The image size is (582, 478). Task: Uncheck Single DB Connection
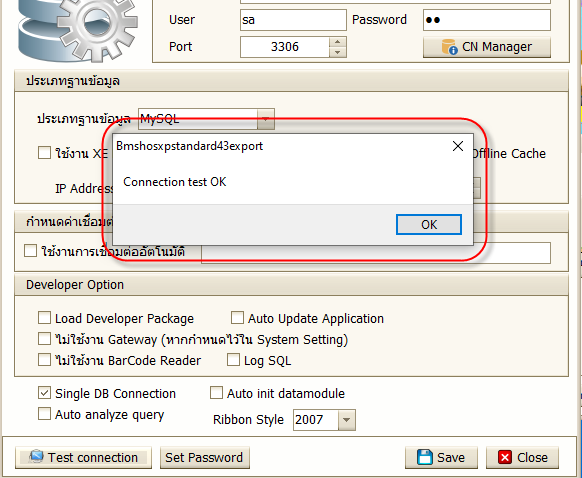(x=45, y=393)
